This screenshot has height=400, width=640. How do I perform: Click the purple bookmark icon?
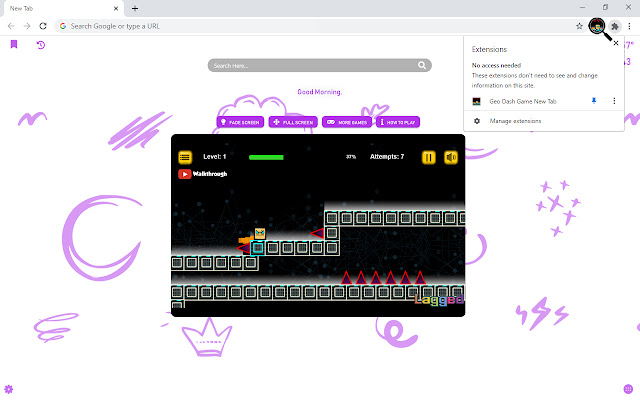(x=14, y=44)
